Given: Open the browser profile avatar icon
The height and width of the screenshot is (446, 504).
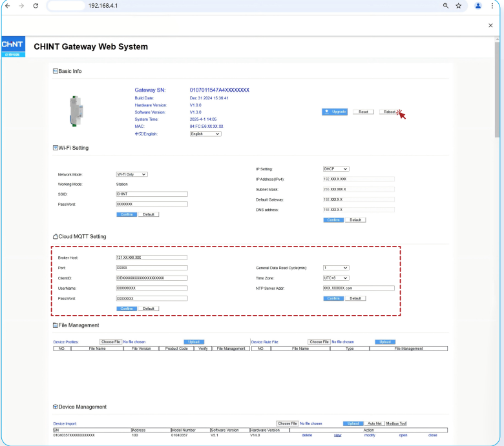Looking at the screenshot, I should pos(478,6).
